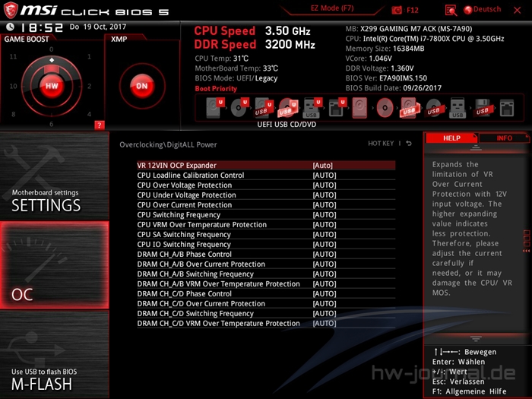532x399 pixels.
Task: Open CPU IO Switching Frequency [AUTO] value
Action: 325,244
